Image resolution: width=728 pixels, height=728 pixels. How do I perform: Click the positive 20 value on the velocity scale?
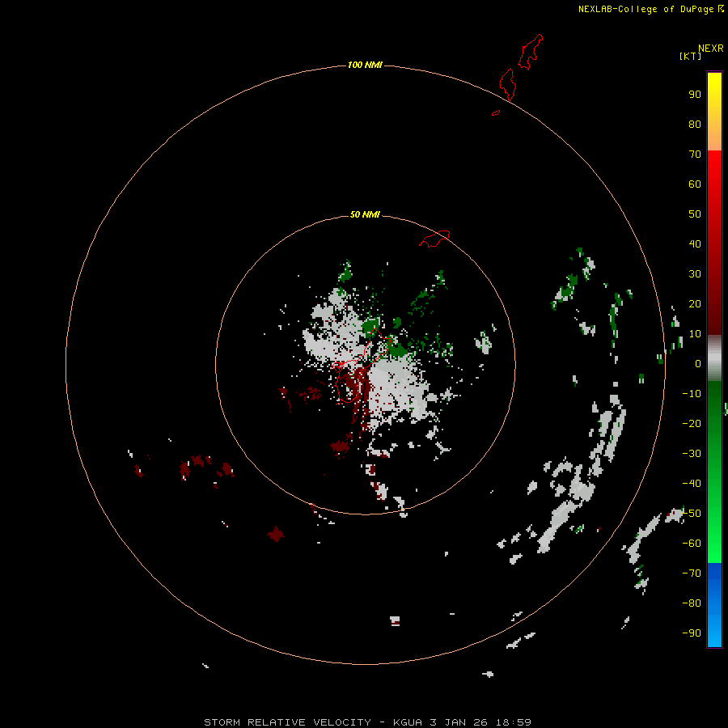point(695,304)
